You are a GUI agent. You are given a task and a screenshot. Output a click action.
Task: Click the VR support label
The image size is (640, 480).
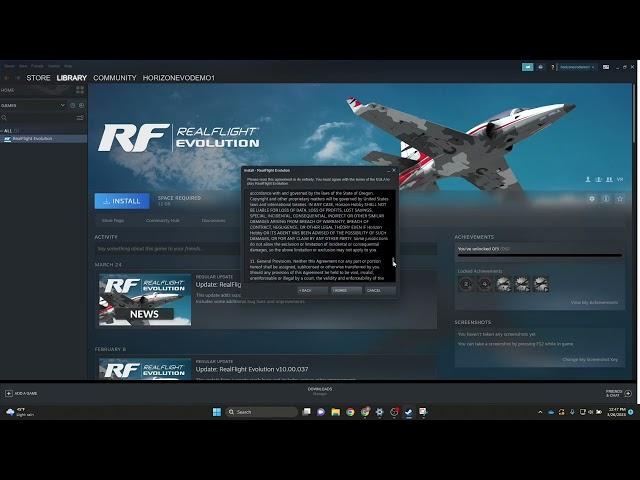620,179
